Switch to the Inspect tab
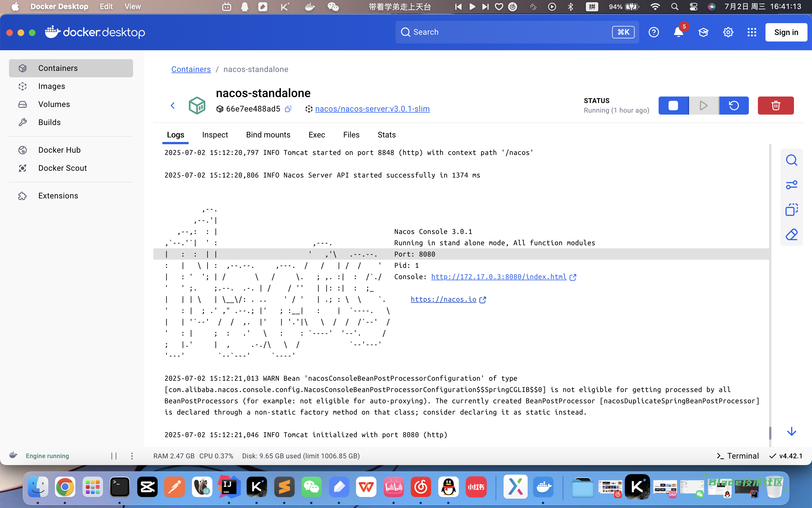 (215, 135)
